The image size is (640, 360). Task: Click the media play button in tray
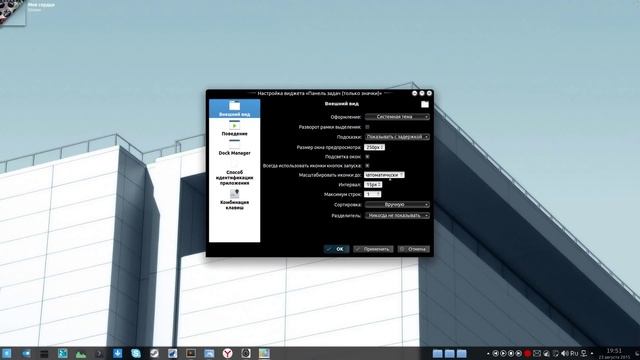coord(503,353)
